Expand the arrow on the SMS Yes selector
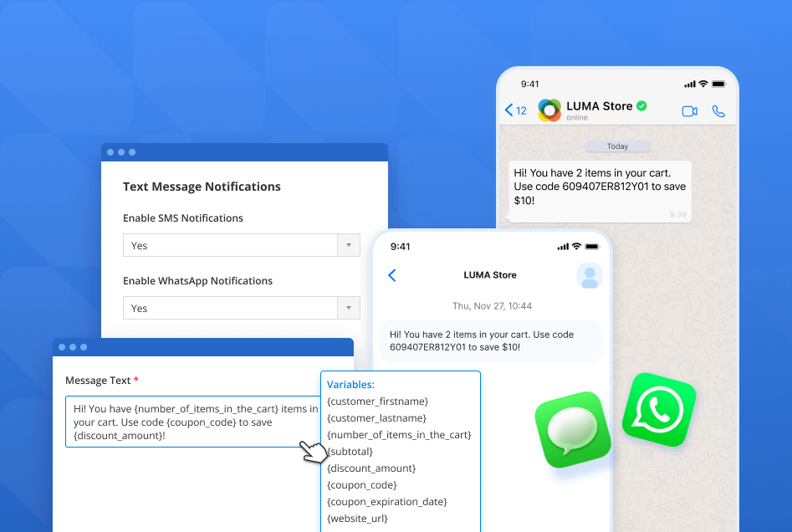 tap(349, 245)
